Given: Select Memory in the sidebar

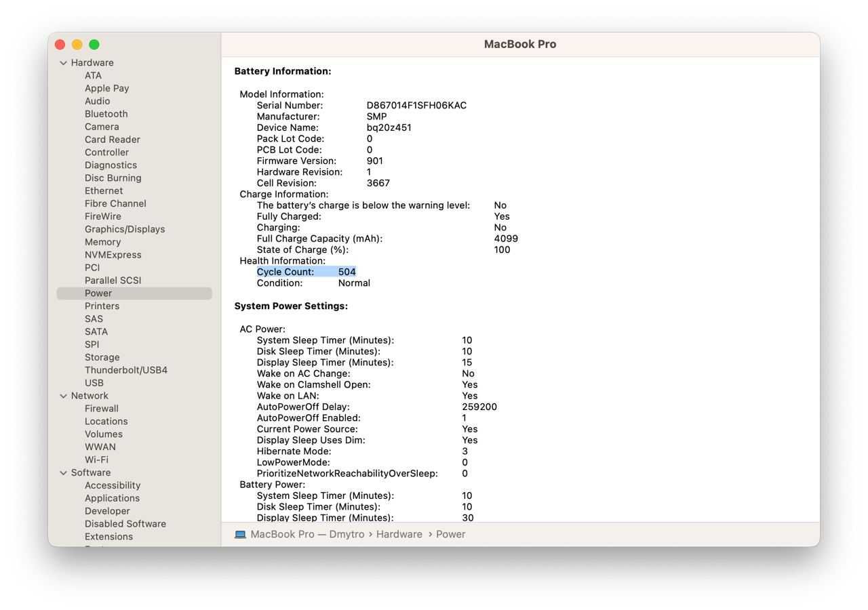Looking at the screenshot, I should pyautogui.click(x=102, y=242).
